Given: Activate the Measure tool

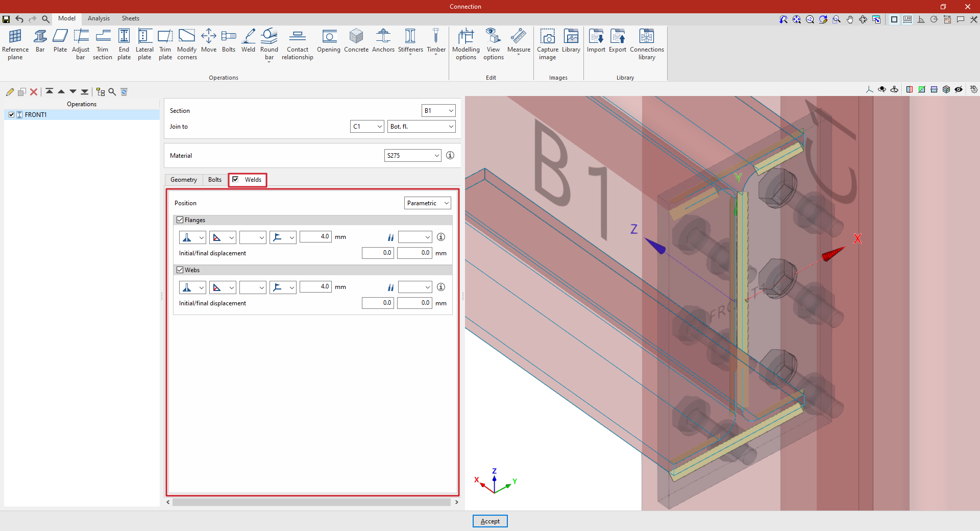Looking at the screenshot, I should (x=519, y=41).
